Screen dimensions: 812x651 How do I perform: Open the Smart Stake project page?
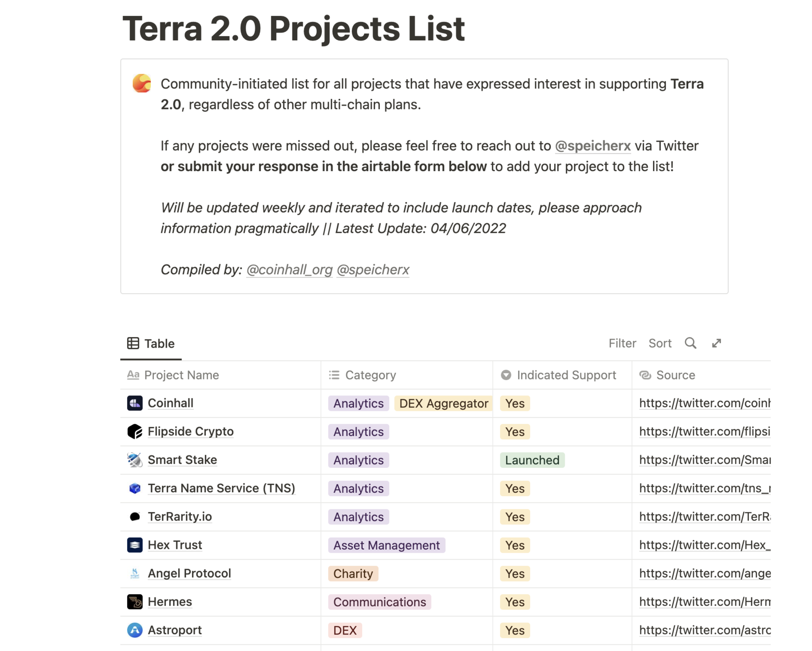(182, 460)
